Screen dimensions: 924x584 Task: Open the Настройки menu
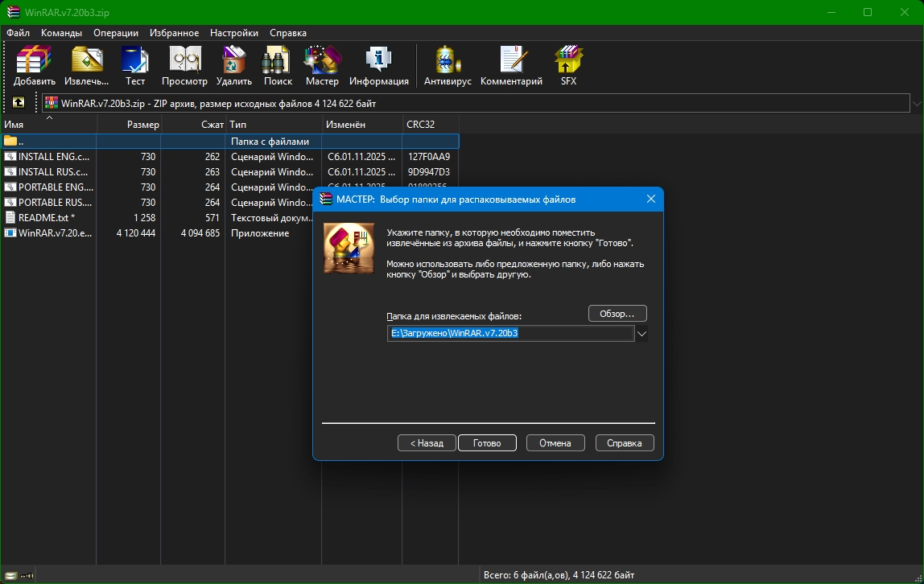(x=233, y=33)
